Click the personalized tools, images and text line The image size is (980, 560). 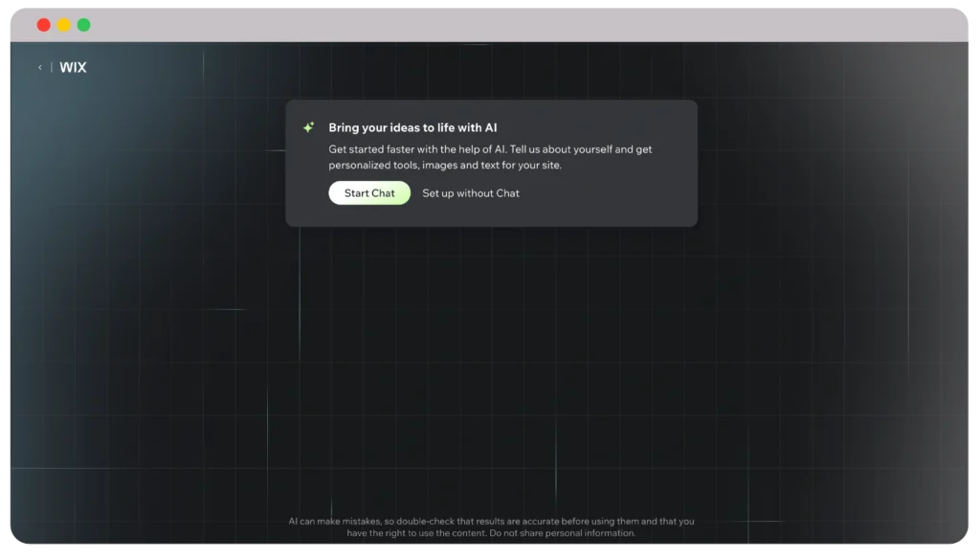(x=445, y=165)
